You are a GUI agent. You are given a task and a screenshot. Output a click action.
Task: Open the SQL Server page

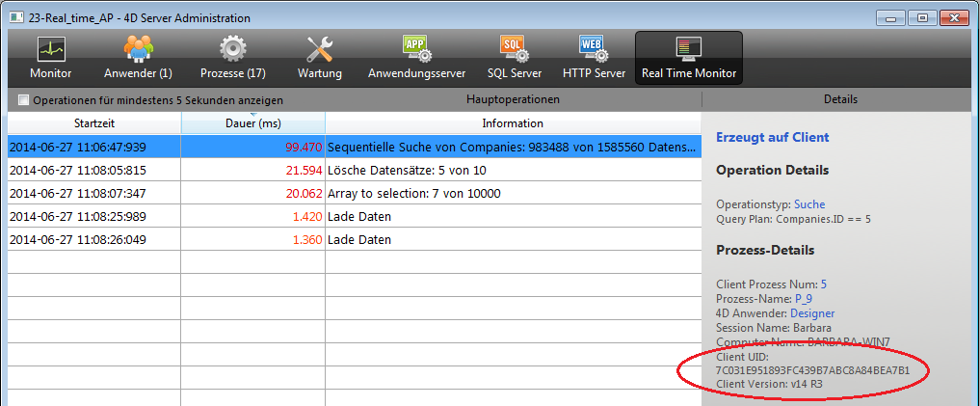pos(516,58)
